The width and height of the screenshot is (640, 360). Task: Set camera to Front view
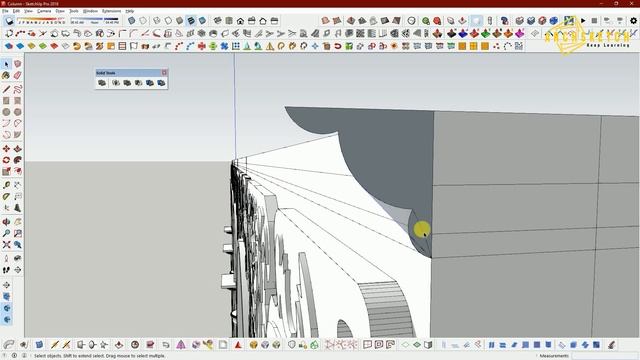point(240,20)
